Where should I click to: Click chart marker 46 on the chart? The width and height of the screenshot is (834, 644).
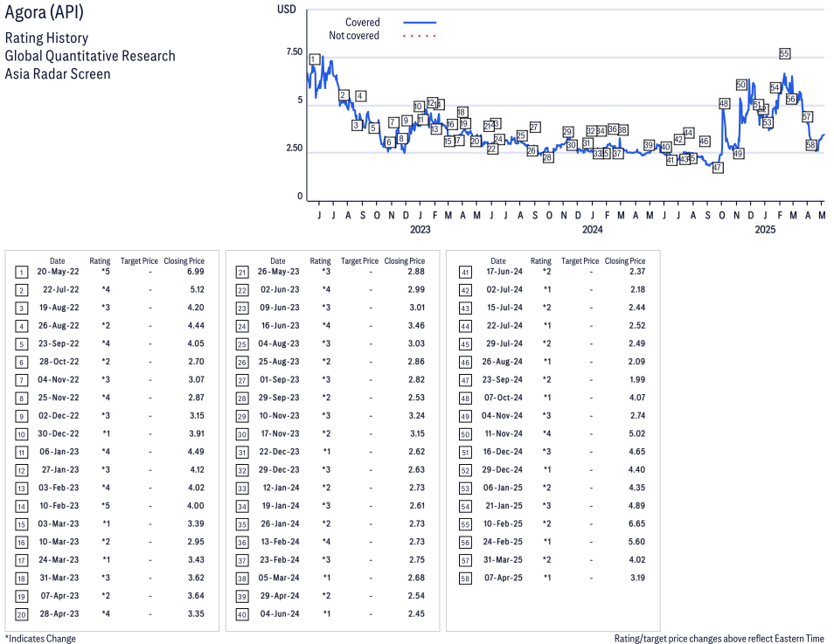[705, 142]
